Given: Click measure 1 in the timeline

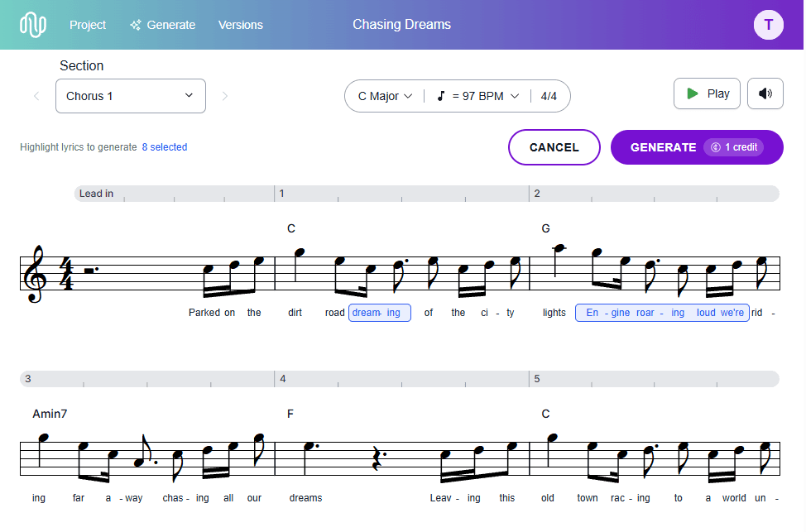Looking at the screenshot, I should [x=281, y=194].
